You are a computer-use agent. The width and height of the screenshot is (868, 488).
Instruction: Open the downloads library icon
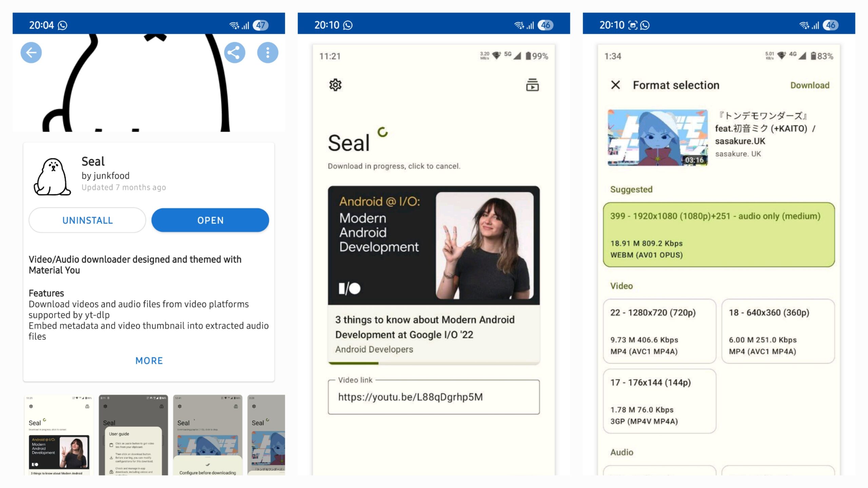532,85
